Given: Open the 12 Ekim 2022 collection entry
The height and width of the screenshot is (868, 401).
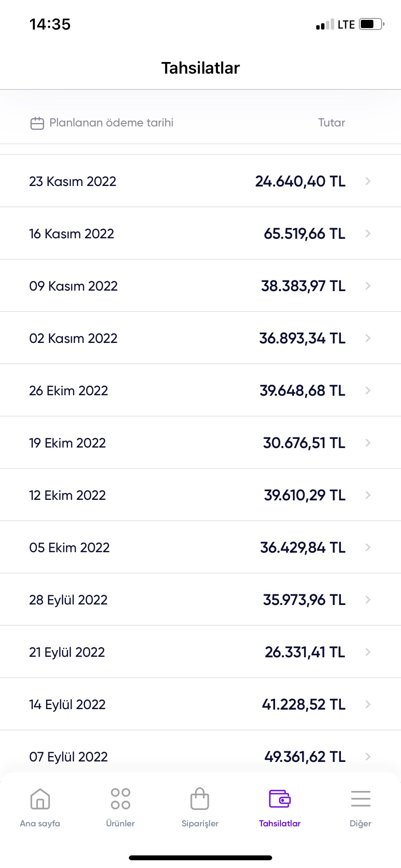Looking at the screenshot, I should click(200, 495).
